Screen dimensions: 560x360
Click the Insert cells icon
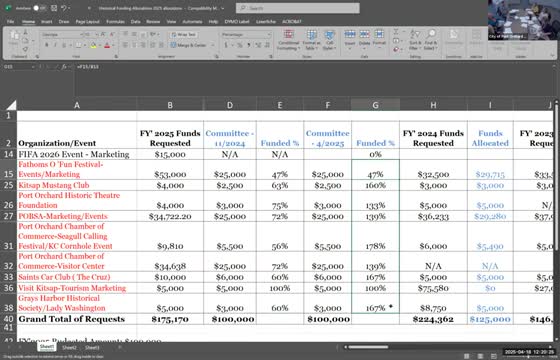(x=350, y=35)
